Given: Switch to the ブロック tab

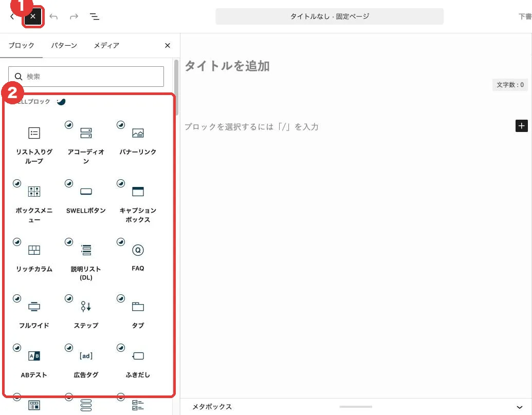Looking at the screenshot, I should [x=21, y=45].
